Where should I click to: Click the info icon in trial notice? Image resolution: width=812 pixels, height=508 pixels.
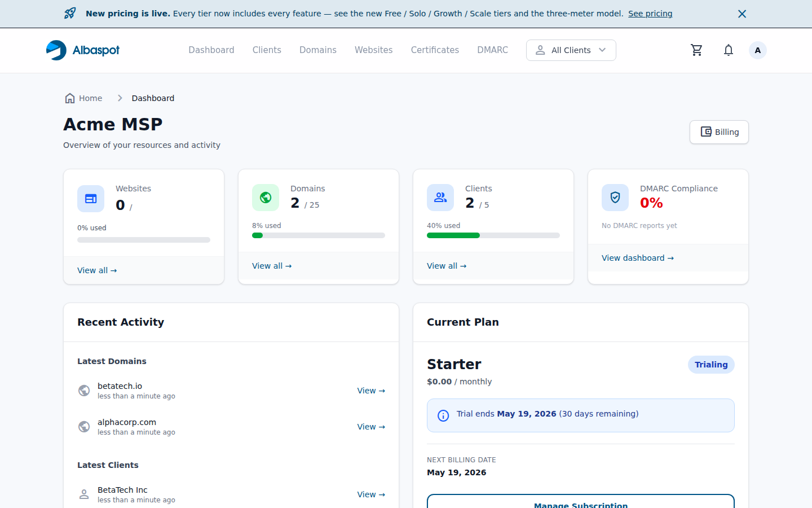click(x=443, y=416)
